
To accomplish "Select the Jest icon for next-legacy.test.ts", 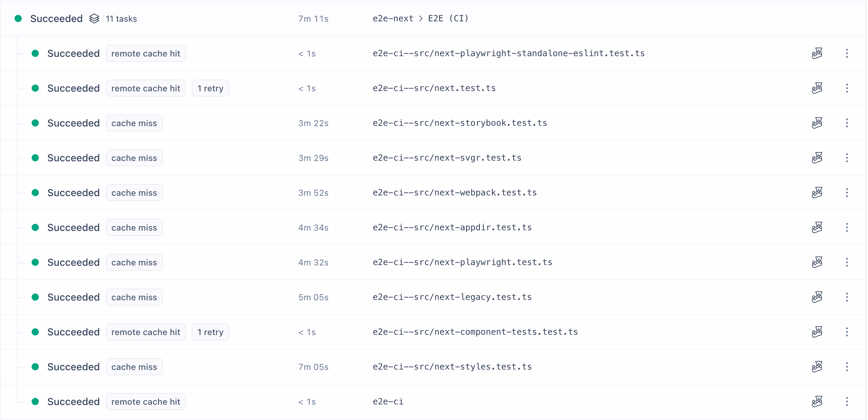I will [817, 297].
